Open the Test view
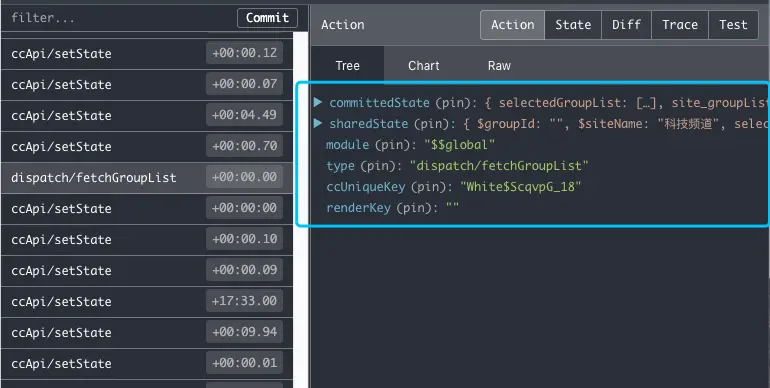The width and height of the screenshot is (770, 388). (x=733, y=25)
